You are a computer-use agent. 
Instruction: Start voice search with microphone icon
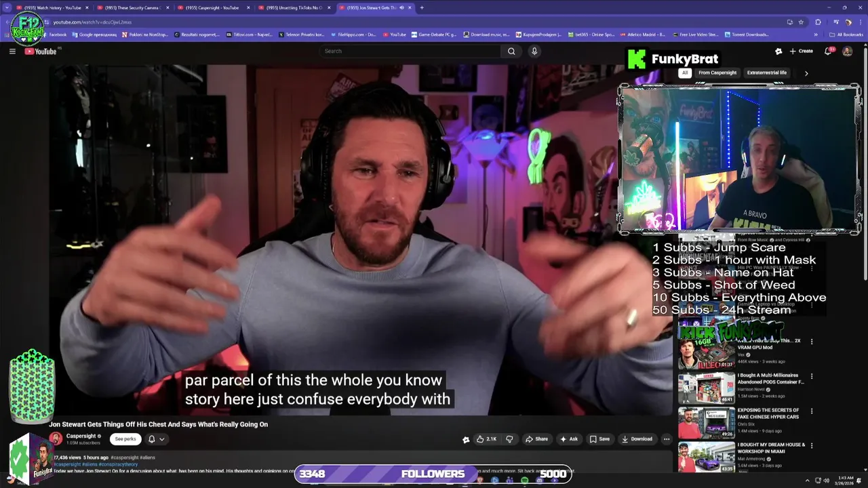coord(534,51)
